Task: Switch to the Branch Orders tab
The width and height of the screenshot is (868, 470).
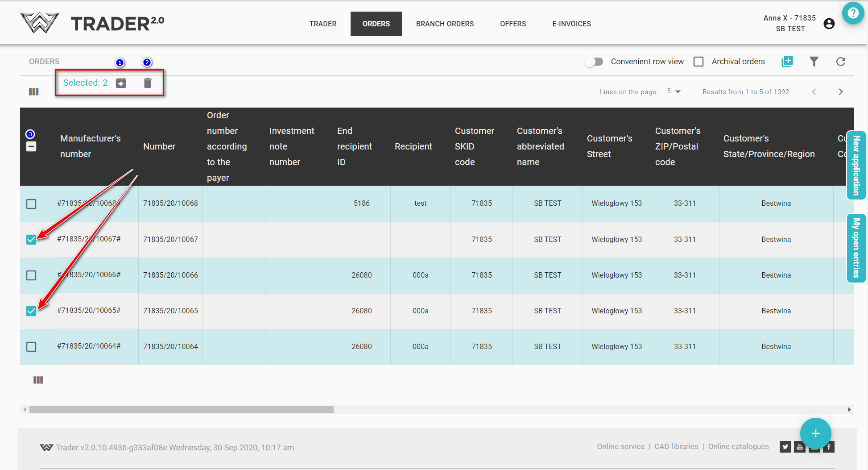Action: pos(445,24)
